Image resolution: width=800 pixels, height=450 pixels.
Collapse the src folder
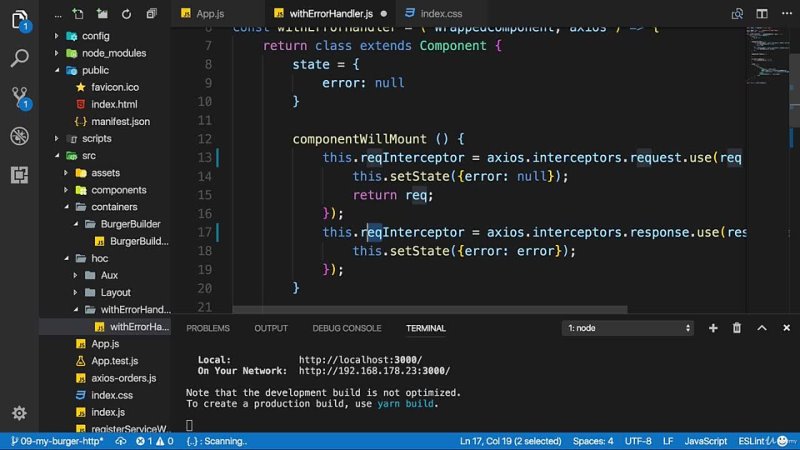[105, 156]
